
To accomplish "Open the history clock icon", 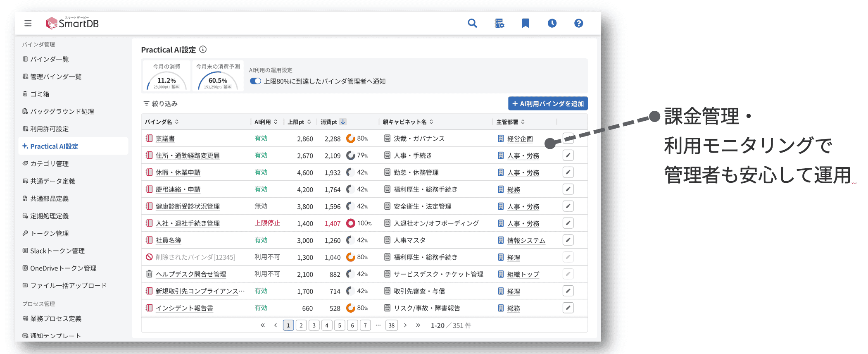I will coord(552,23).
